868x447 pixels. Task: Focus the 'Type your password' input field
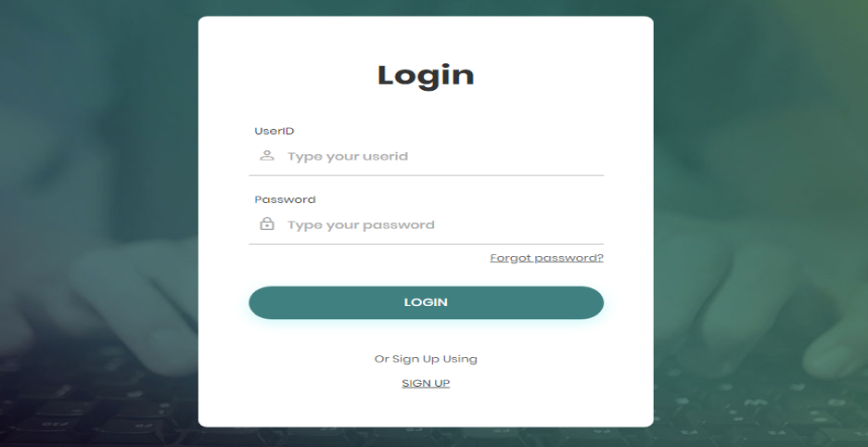coord(426,224)
